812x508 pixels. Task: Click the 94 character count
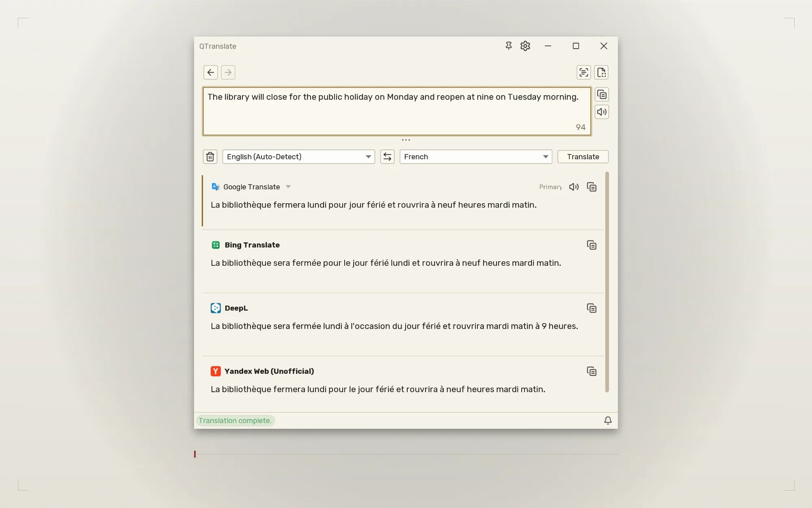(x=581, y=127)
